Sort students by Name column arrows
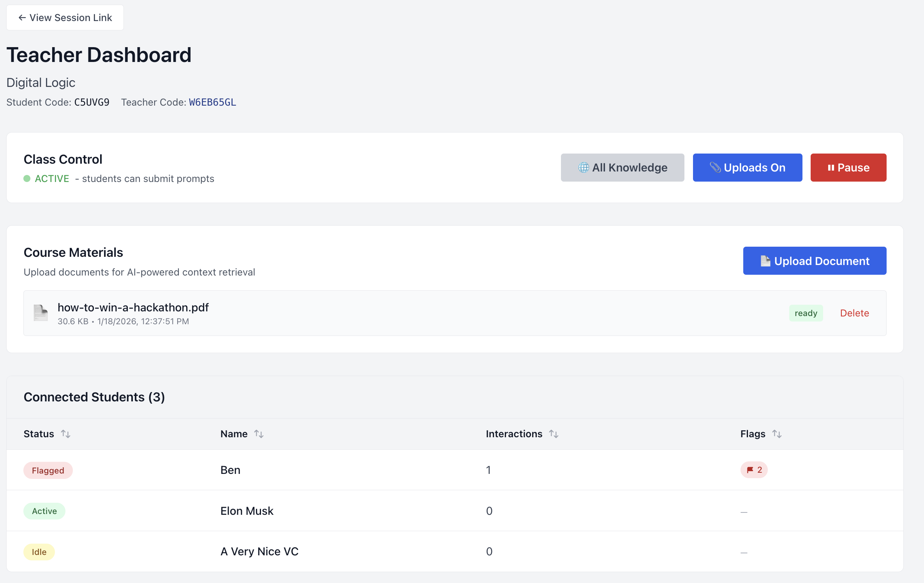Screen dimensions: 924x583 coord(259,434)
